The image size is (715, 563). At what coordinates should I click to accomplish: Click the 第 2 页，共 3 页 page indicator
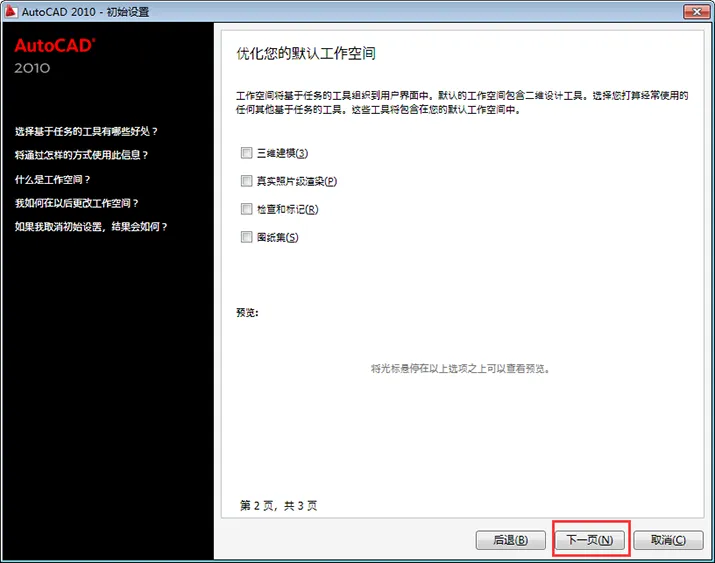[279, 506]
